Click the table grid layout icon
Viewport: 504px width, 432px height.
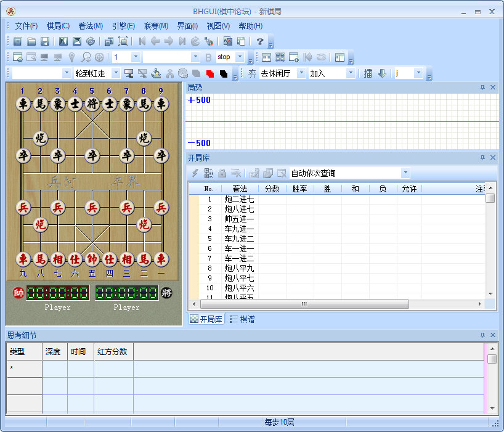[266, 57]
